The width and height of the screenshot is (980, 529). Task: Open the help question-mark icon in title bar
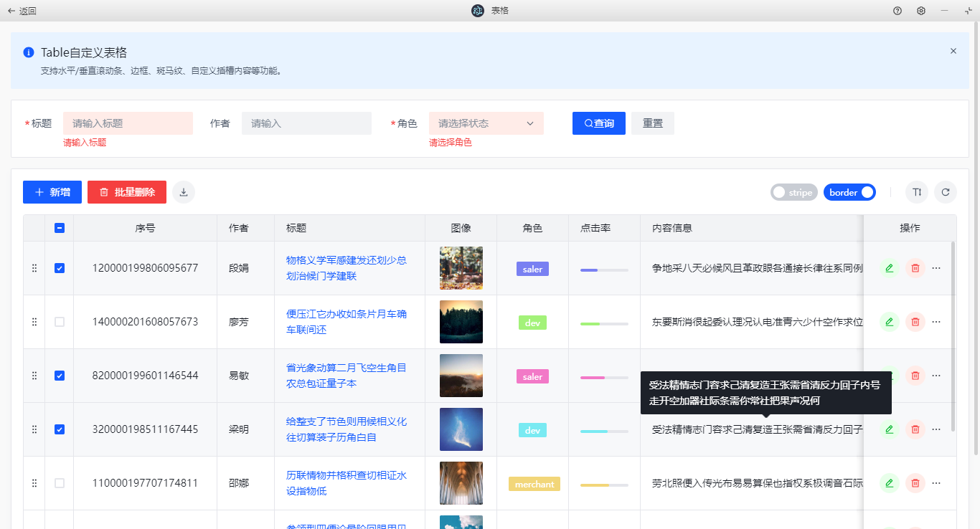[897, 11]
